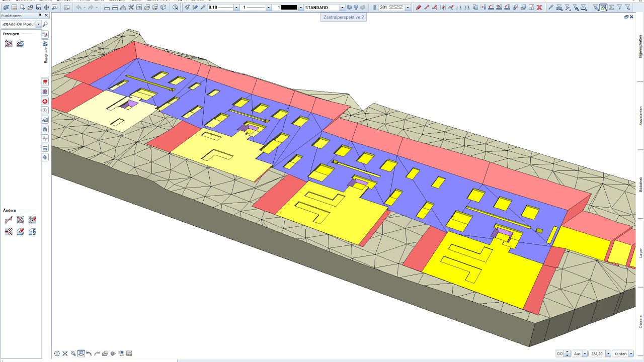Open the Aus dropdown in status bar
This screenshot has height=362, width=644.
click(585, 354)
